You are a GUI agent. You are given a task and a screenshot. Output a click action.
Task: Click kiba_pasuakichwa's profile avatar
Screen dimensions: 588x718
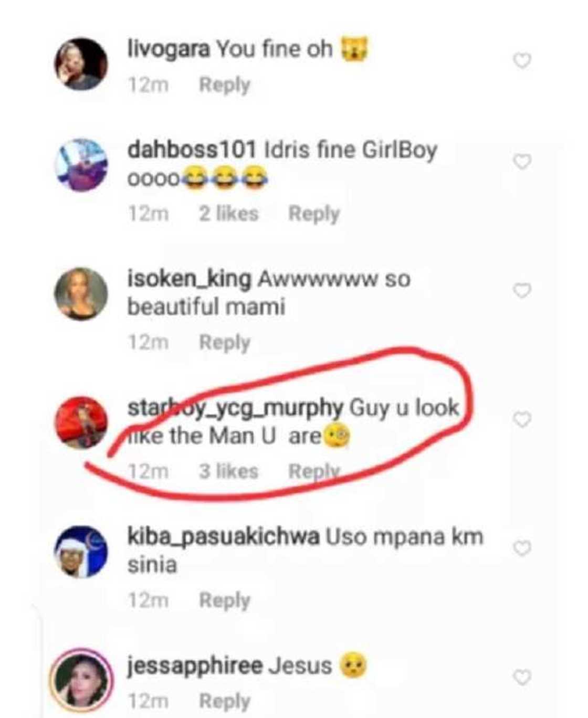tap(81, 552)
